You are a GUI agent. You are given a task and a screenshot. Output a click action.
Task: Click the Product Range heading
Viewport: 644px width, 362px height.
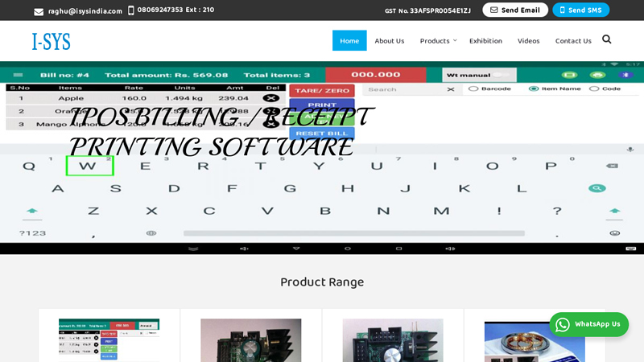pos(322,282)
